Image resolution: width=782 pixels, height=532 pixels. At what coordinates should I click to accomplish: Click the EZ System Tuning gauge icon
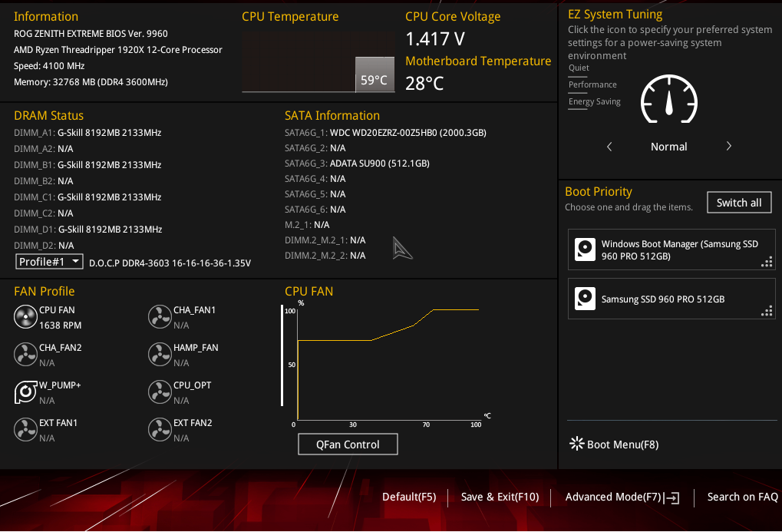coord(668,99)
